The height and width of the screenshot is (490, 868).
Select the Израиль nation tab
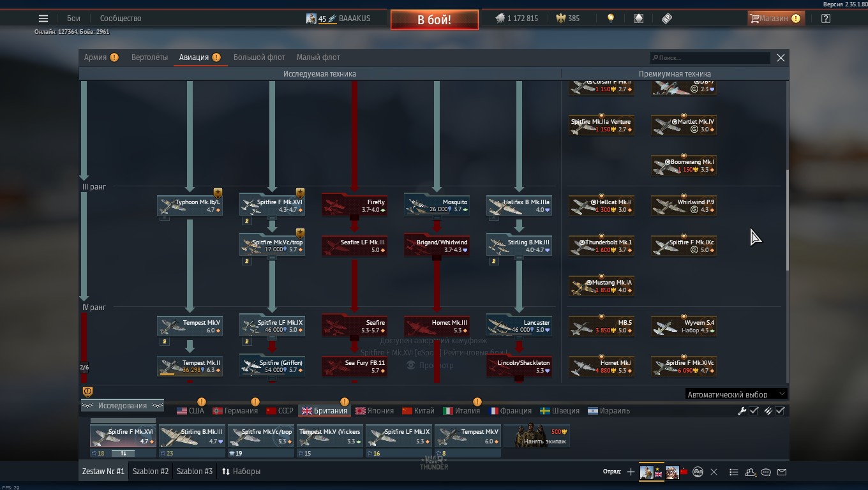[608, 411]
